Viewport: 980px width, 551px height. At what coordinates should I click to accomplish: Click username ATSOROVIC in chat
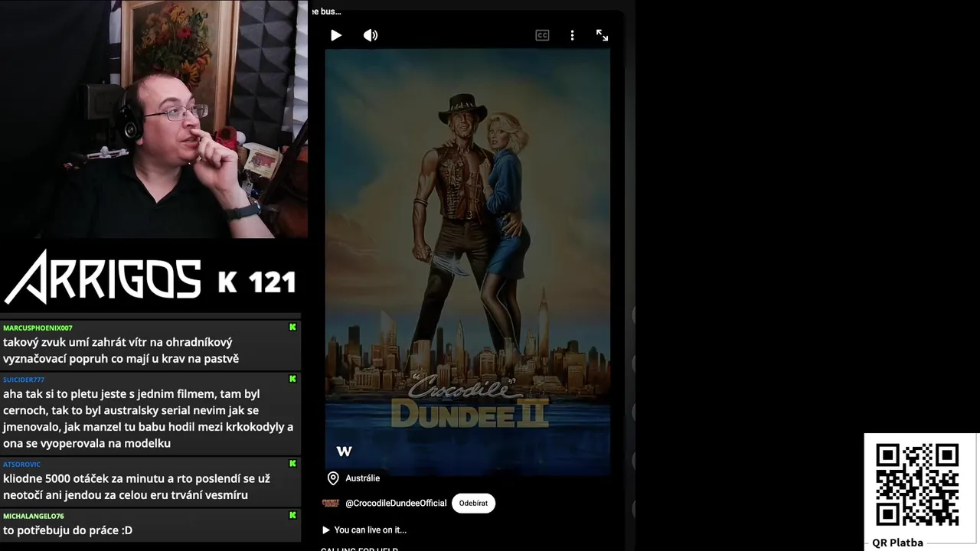pyautogui.click(x=21, y=464)
